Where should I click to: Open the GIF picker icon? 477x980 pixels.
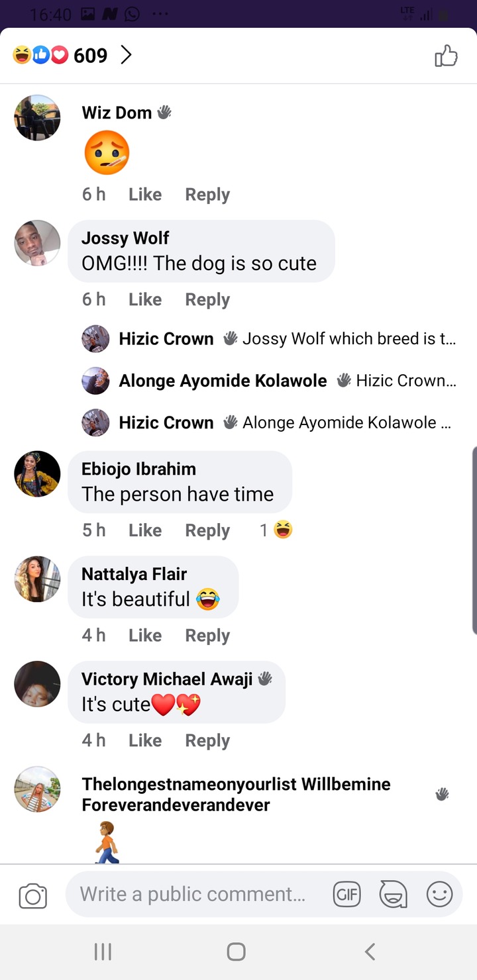click(x=346, y=895)
